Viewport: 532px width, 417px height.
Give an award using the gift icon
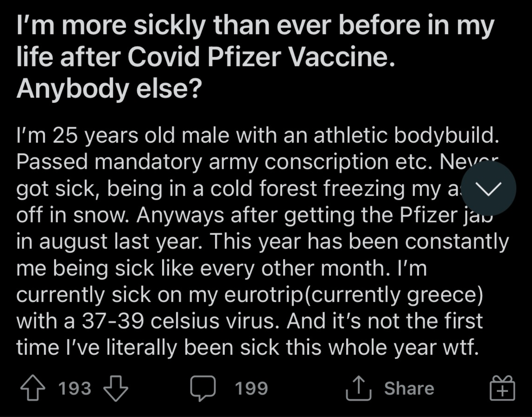click(502, 388)
